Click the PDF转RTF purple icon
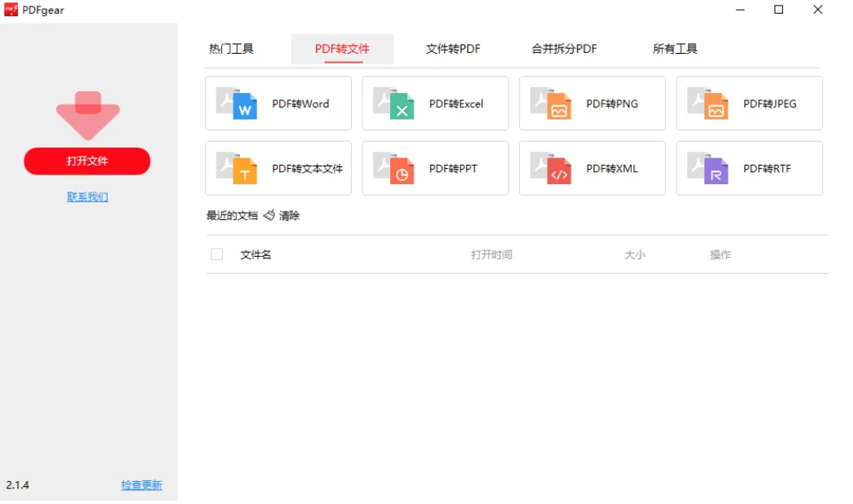Screen dimensions: 853x504 708,168
